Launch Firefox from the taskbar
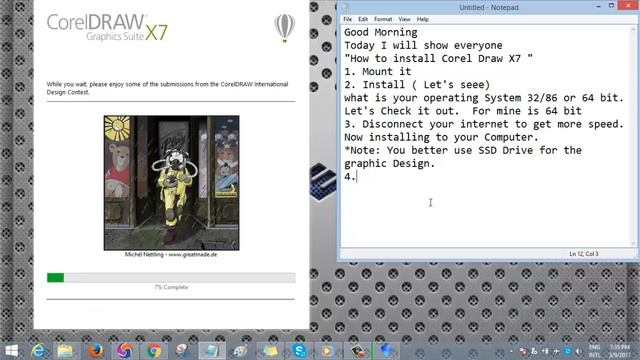This screenshot has height=360, width=640. [x=96, y=351]
